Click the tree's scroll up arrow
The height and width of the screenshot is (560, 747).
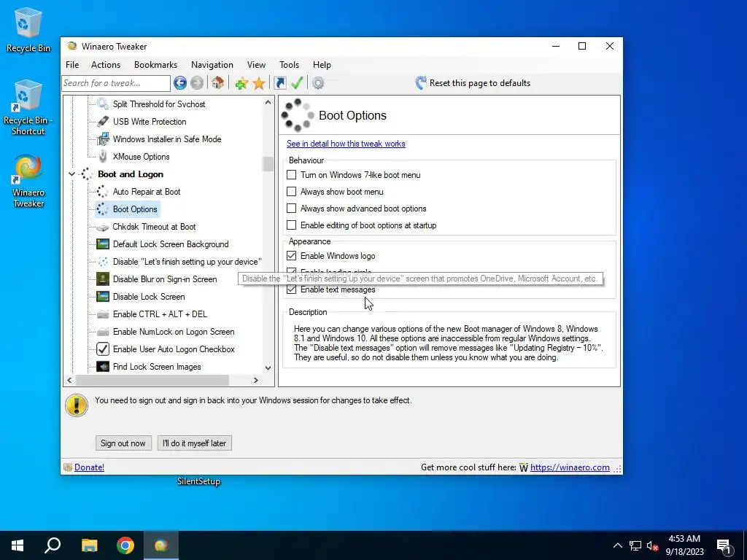pyautogui.click(x=268, y=102)
